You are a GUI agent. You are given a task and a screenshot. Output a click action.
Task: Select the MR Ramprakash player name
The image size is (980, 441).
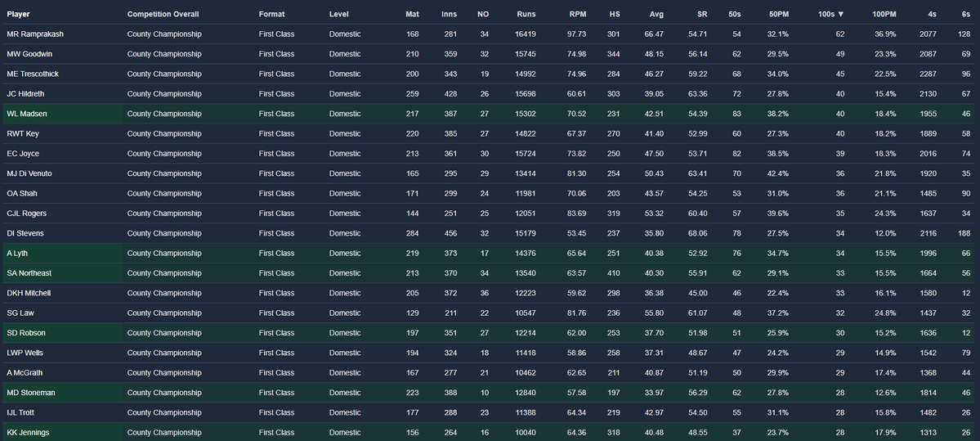[x=35, y=34]
